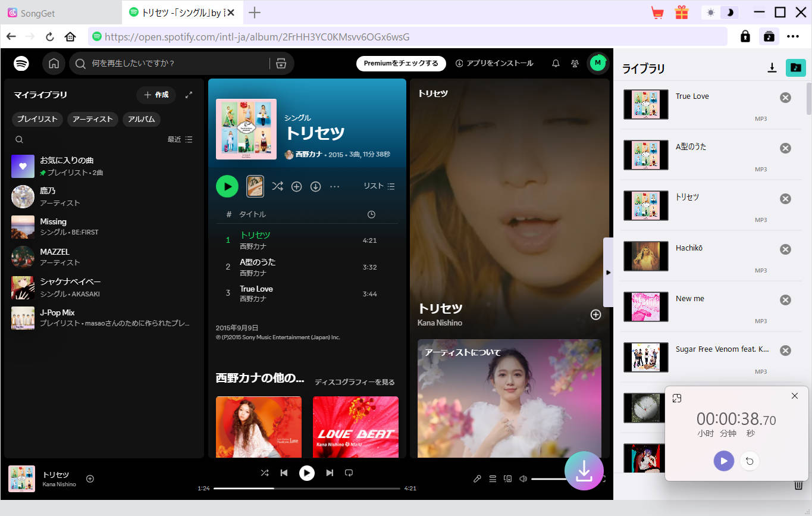812x516 pixels.
Task: Open the play queue icon
Action: tap(493, 479)
